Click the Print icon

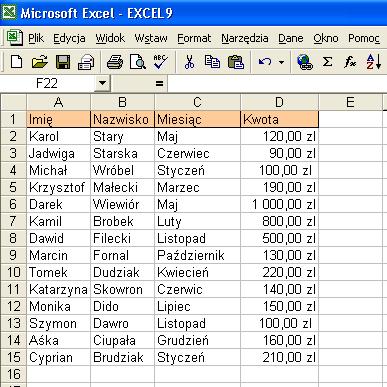115,62
